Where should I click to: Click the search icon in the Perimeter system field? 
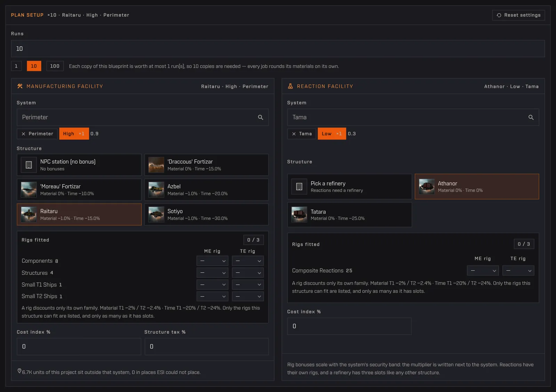pos(260,117)
